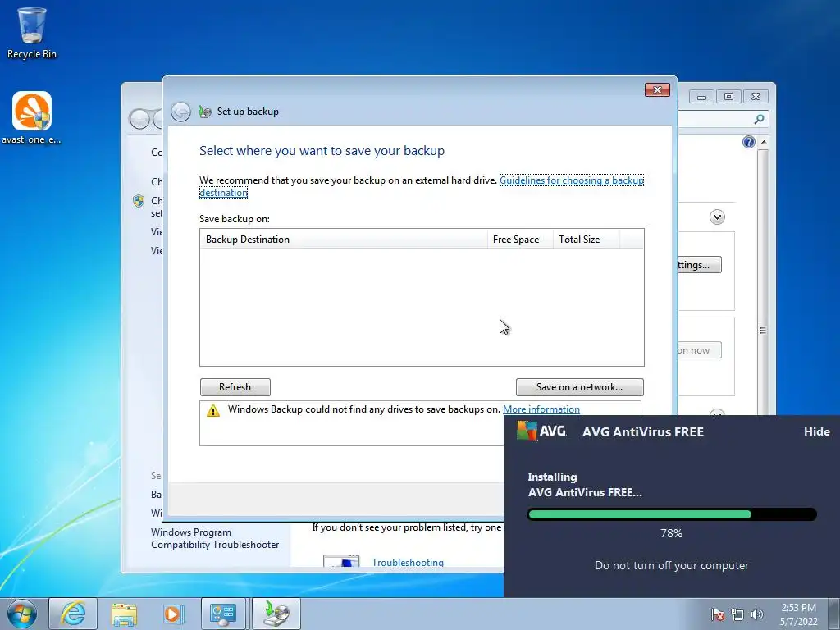Open the Windows Start button
Viewport: 840px width, 630px height.
(21, 614)
